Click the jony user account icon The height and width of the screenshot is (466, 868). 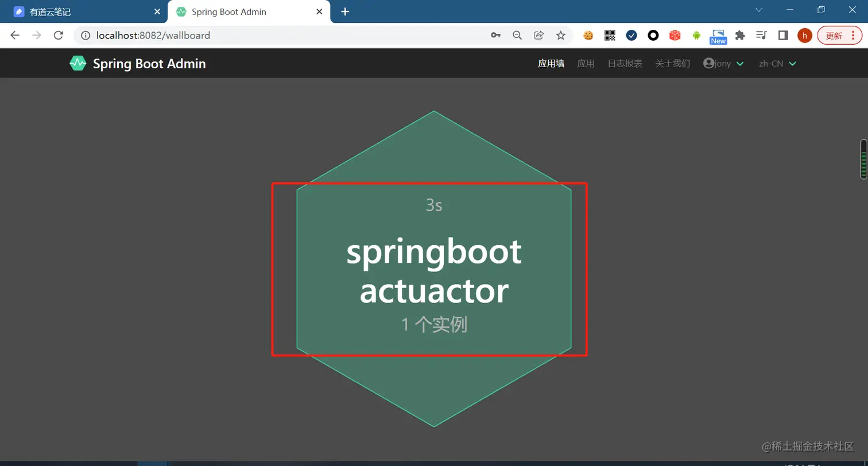[x=708, y=63]
